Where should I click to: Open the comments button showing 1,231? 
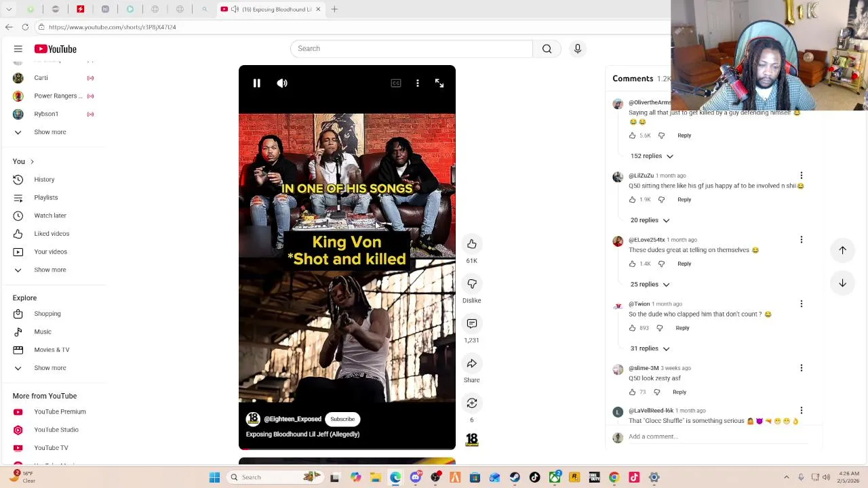coord(472,324)
